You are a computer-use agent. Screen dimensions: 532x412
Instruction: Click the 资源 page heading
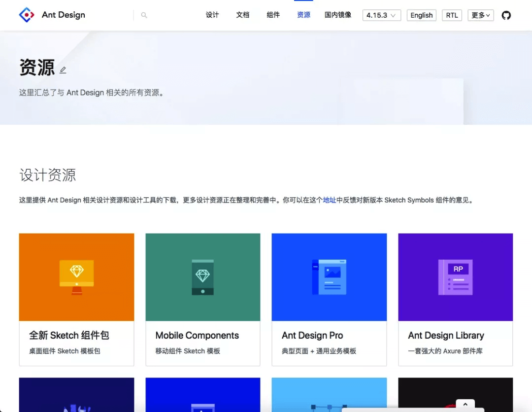(x=37, y=67)
